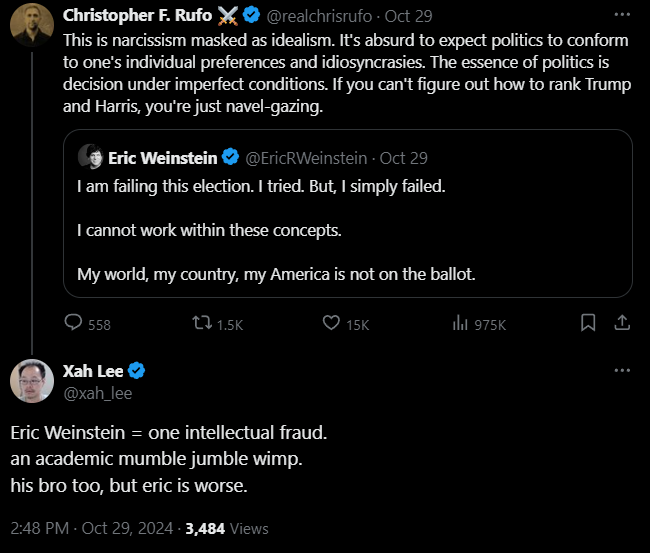
Task: Click Eric Weinstein's verified badge
Action: [229, 157]
